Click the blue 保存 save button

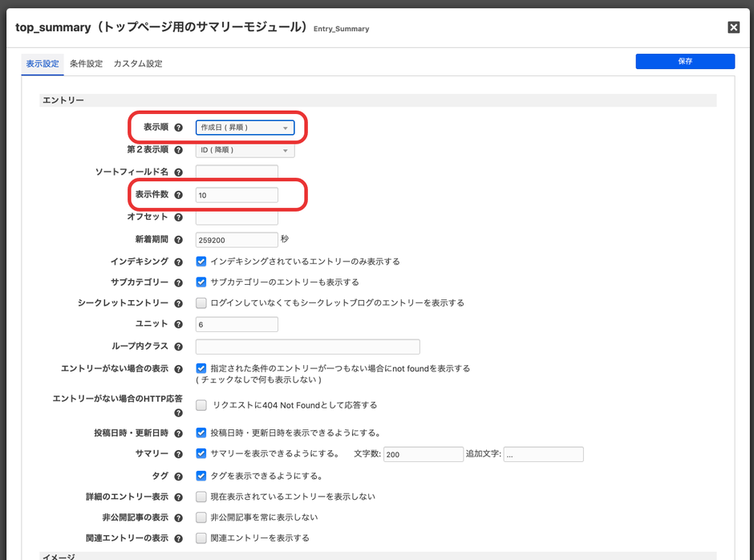point(685,61)
